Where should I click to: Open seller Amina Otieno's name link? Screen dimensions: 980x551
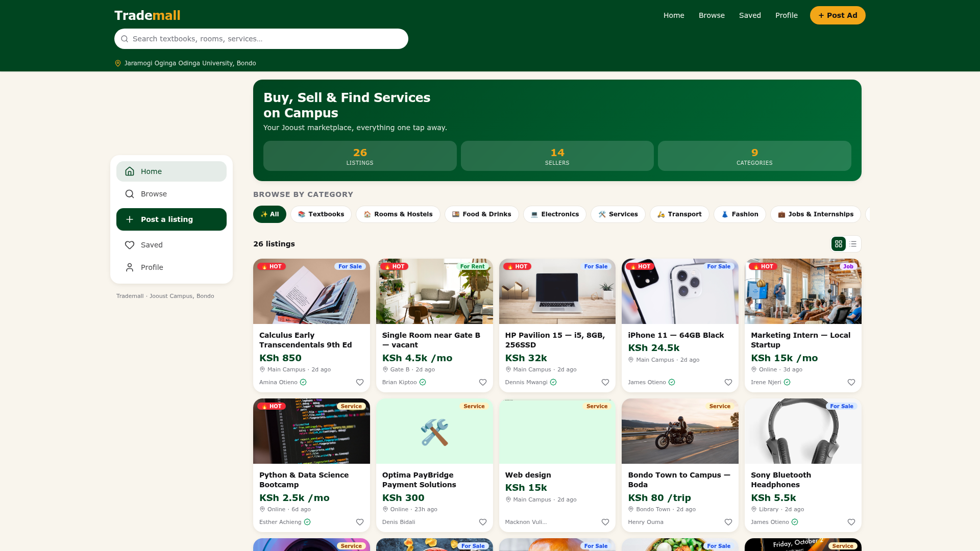point(278,382)
